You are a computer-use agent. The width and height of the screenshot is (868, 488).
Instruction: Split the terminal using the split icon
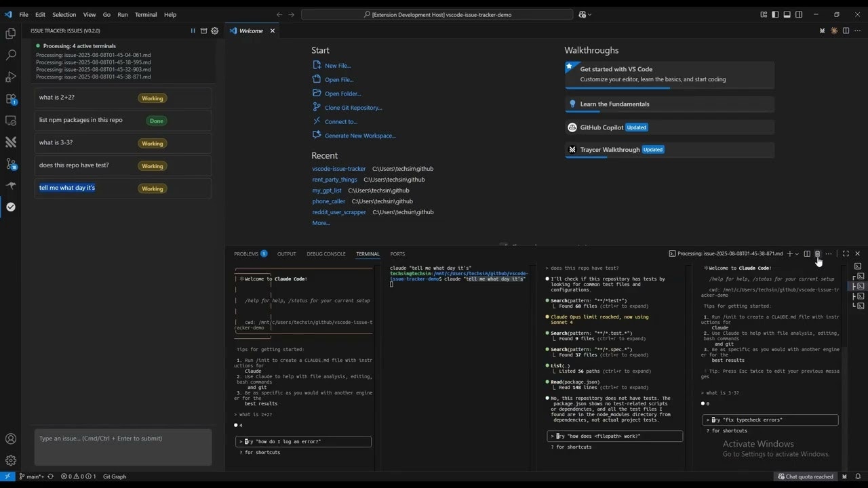pyautogui.click(x=807, y=253)
